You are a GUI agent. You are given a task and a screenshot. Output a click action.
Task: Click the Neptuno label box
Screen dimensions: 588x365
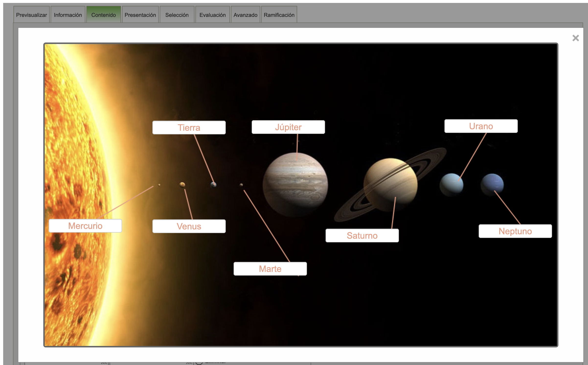515,231
